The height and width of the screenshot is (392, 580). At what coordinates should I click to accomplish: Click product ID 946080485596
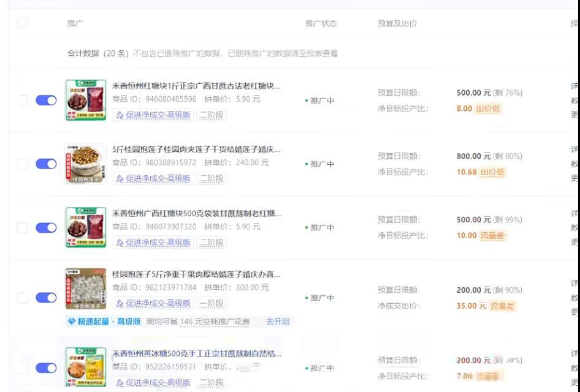click(171, 99)
